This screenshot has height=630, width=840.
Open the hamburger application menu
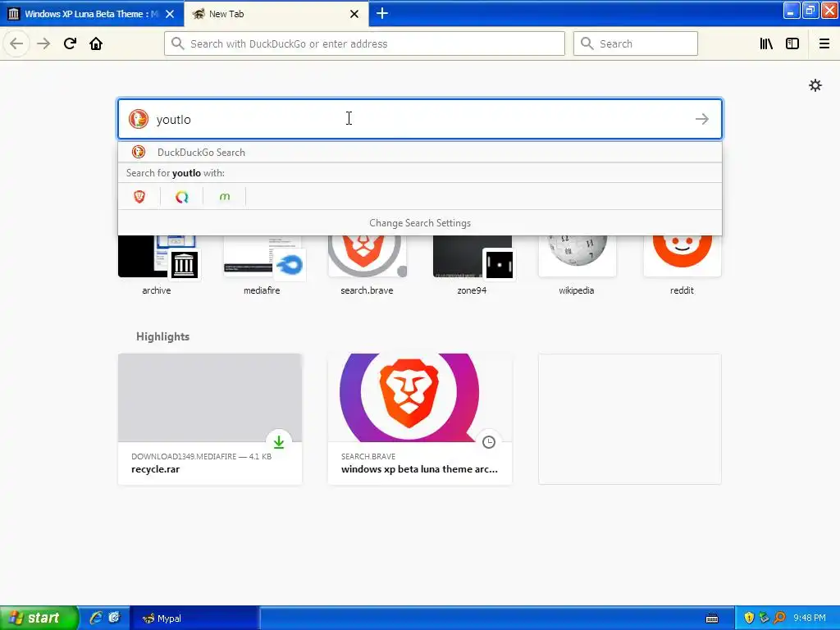click(824, 43)
